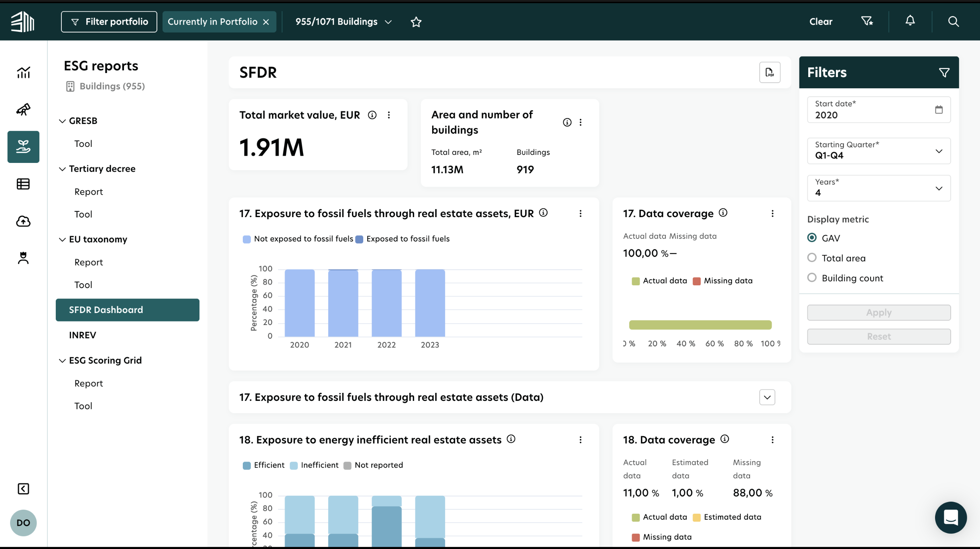Remove Currently in Portfolio filter chip
980x549 pixels.
click(266, 22)
